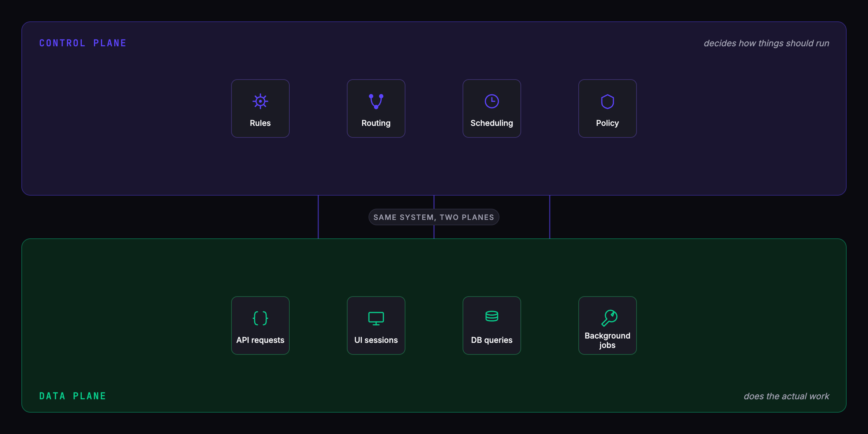Screen dimensions: 868x434
Task: Select the Routing label text
Action: pyautogui.click(x=376, y=123)
